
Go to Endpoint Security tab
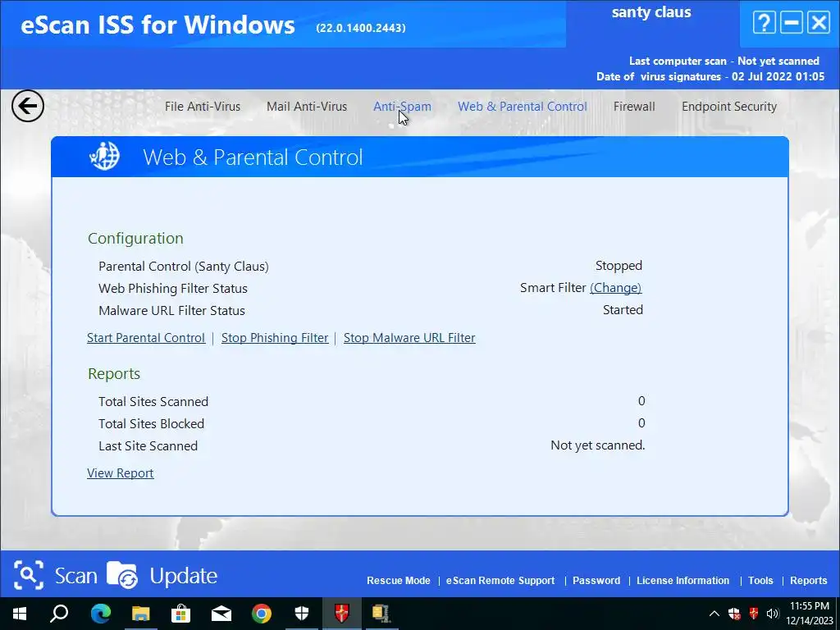(x=729, y=107)
